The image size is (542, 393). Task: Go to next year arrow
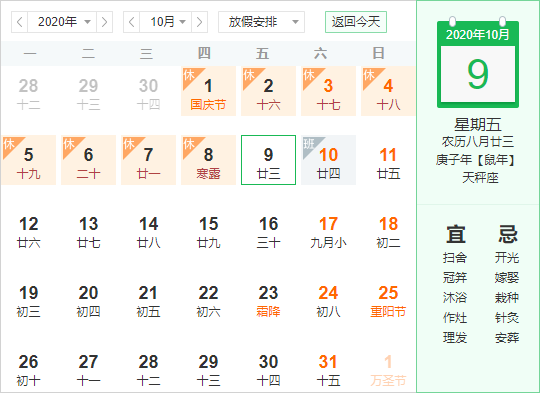coord(104,22)
